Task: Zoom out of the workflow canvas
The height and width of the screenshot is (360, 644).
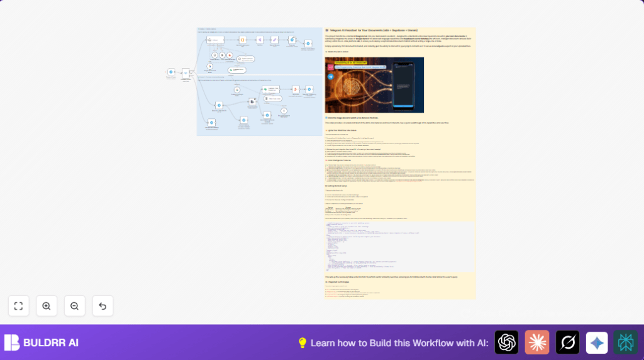Action: [74, 306]
